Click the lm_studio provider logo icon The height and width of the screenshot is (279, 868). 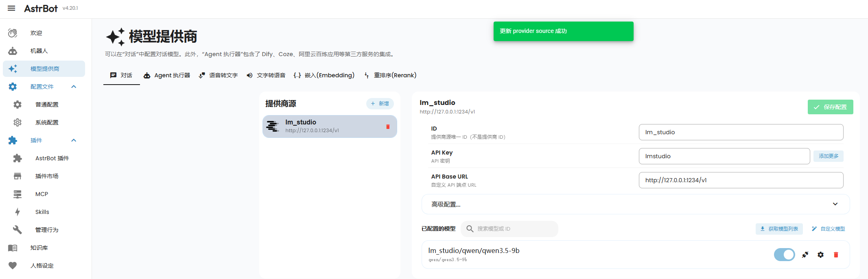[273, 126]
